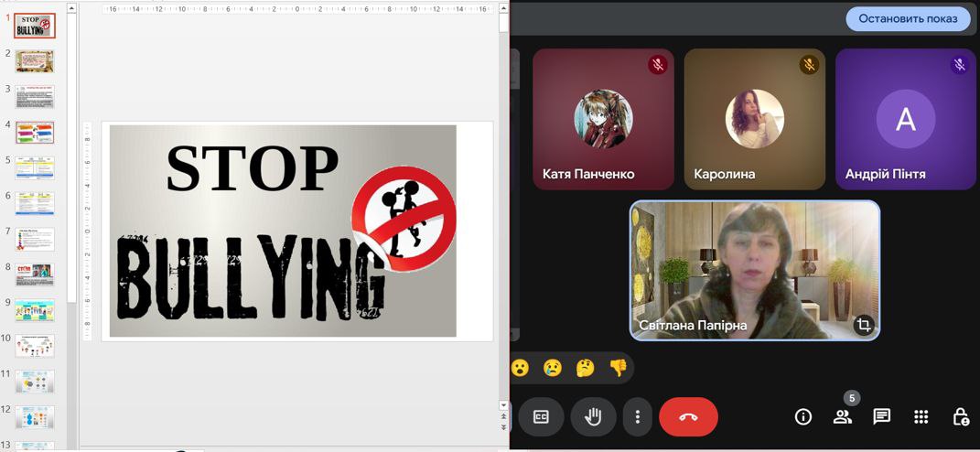980x452 pixels.
Task: Turn on closed captions
Action: [541, 417]
